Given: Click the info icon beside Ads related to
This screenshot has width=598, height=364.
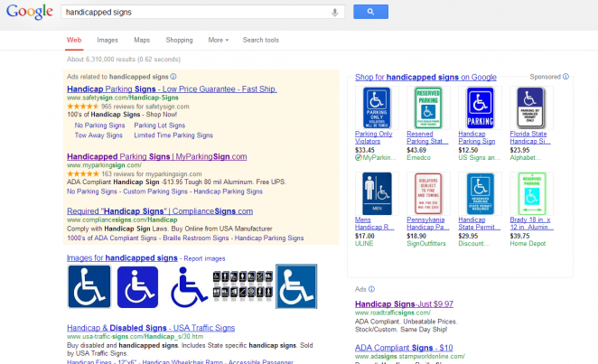Looking at the screenshot, I should [x=173, y=77].
